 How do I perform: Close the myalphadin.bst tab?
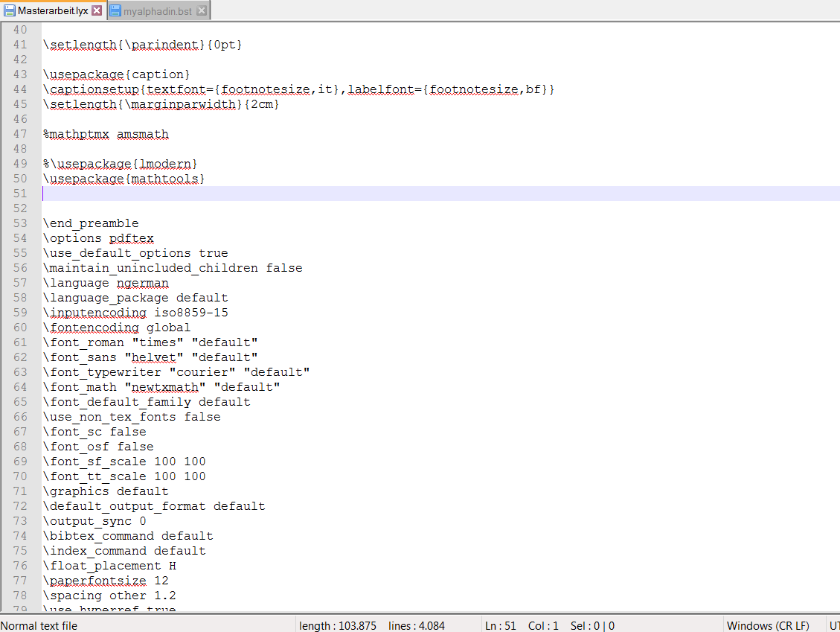click(x=202, y=10)
